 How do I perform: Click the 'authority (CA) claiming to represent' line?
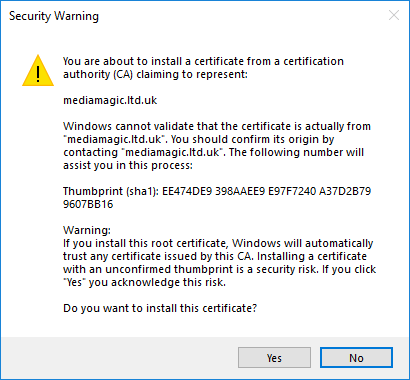[155, 74]
